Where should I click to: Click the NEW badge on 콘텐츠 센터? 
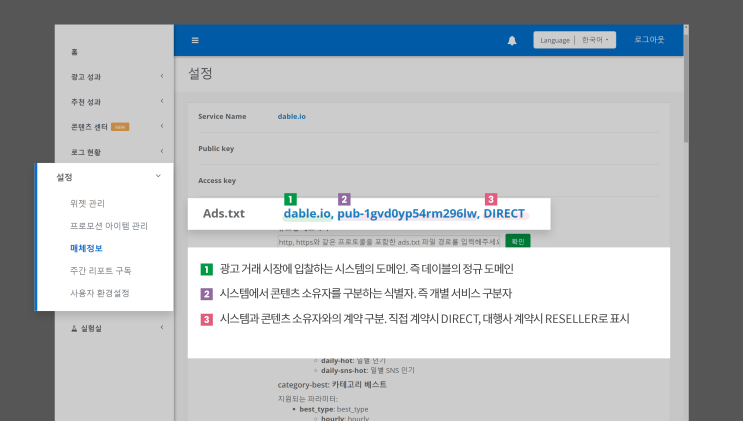(120, 127)
